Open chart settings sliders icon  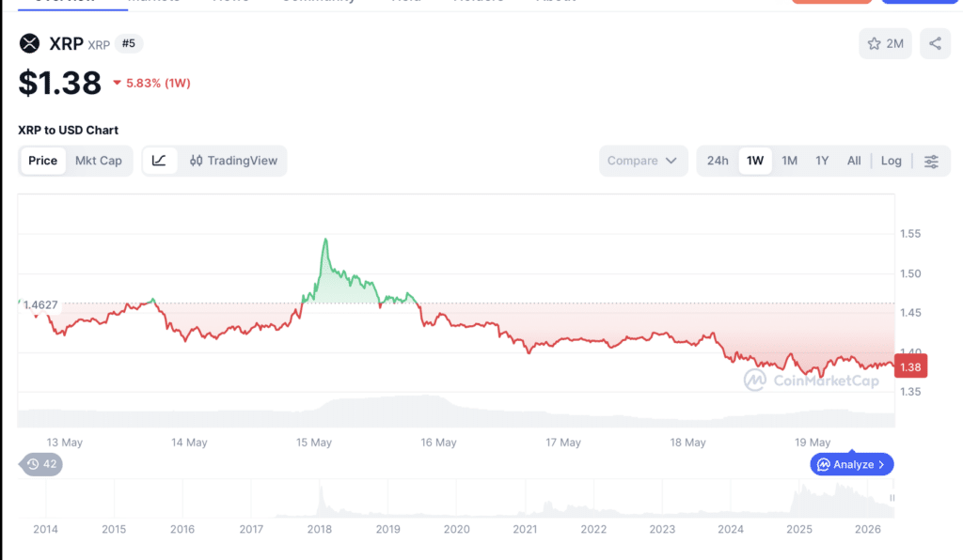click(x=931, y=162)
